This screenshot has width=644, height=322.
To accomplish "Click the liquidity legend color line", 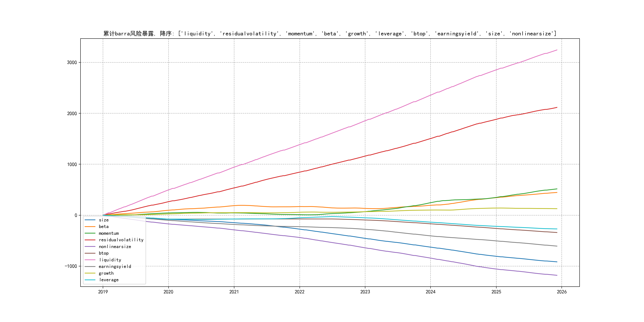I will click(x=90, y=260).
